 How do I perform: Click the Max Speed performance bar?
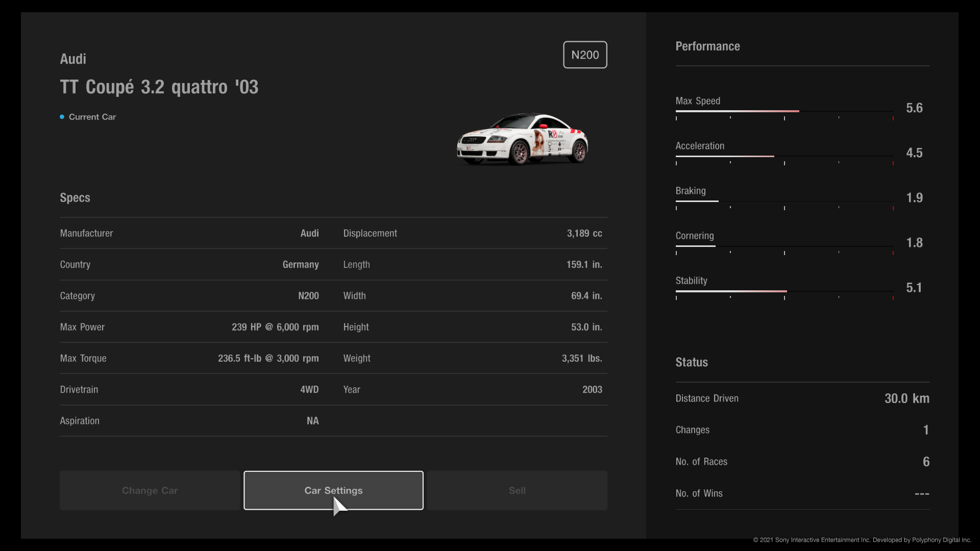coord(785,111)
